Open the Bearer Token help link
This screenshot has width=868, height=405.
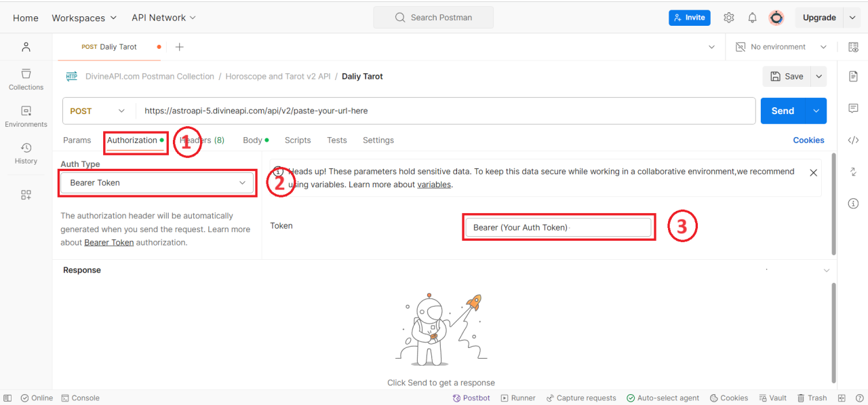(108, 242)
